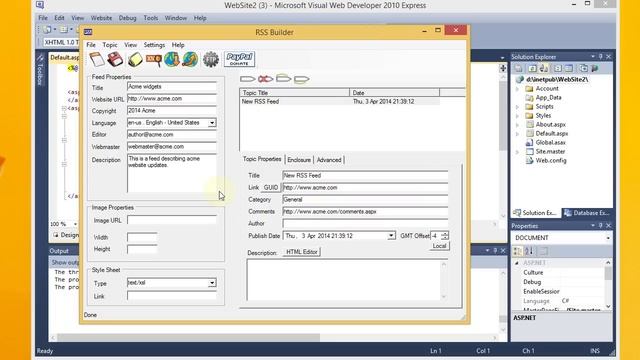The height and width of the screenshot is (360, 640).
Task: Open RSS Builder Help menu
Action: (178, 45)
